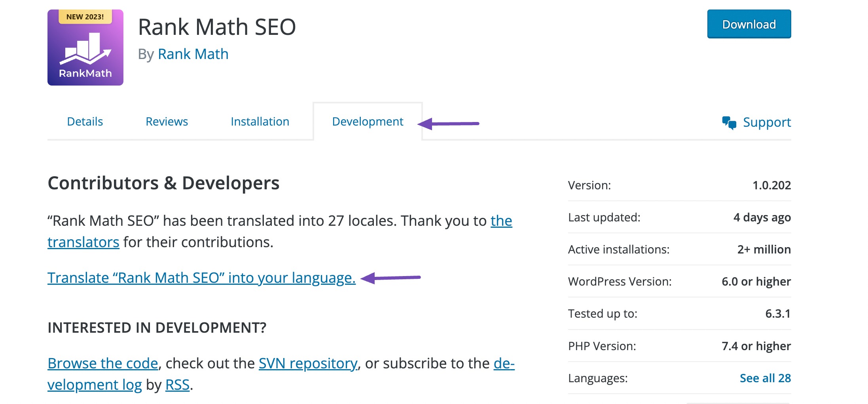Open the Details tab
This screenshot has height=404, width=868.
(x=85, y=122)
